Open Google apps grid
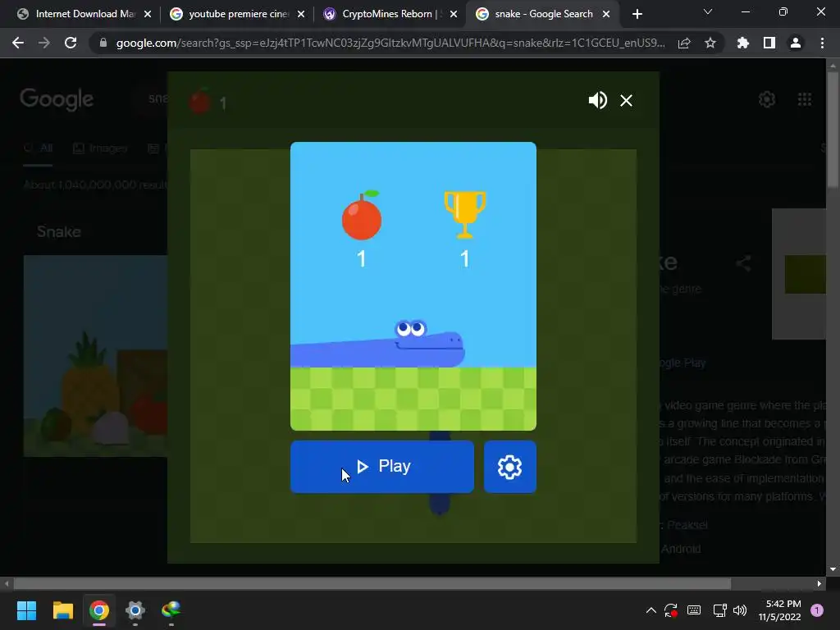 [805, 99]
